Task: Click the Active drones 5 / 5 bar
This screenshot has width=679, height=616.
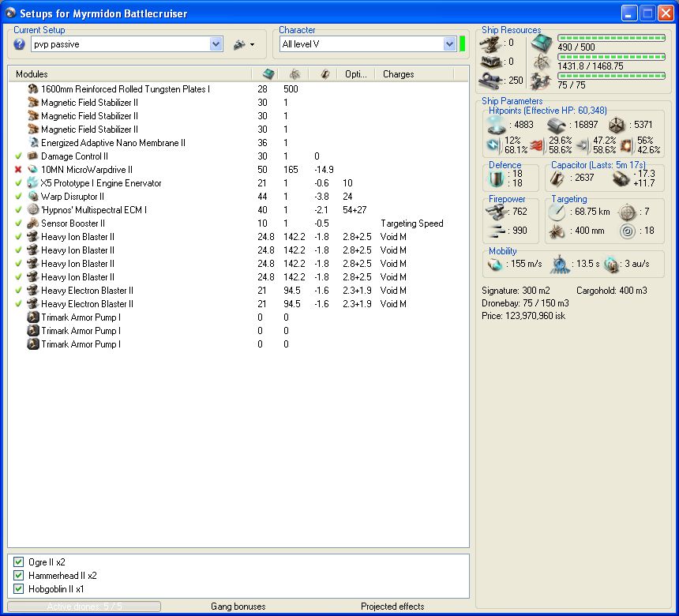Action: coord(84,606)
